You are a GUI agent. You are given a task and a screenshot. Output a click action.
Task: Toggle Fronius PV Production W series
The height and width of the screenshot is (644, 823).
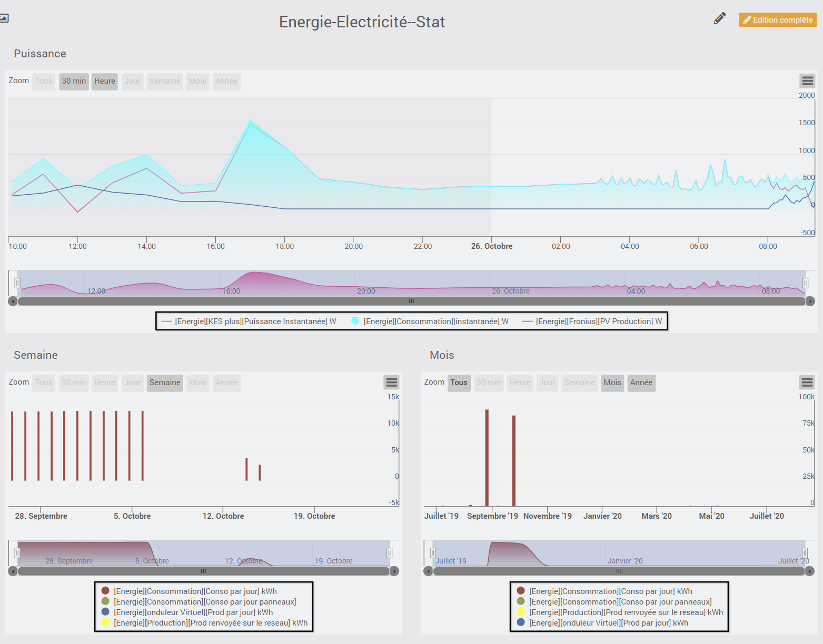tap(592, 321)
